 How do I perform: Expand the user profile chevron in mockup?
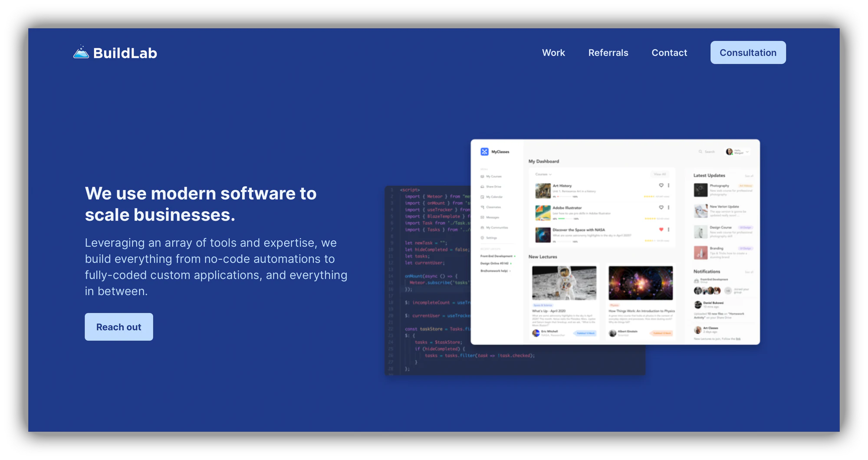[747, 152]
